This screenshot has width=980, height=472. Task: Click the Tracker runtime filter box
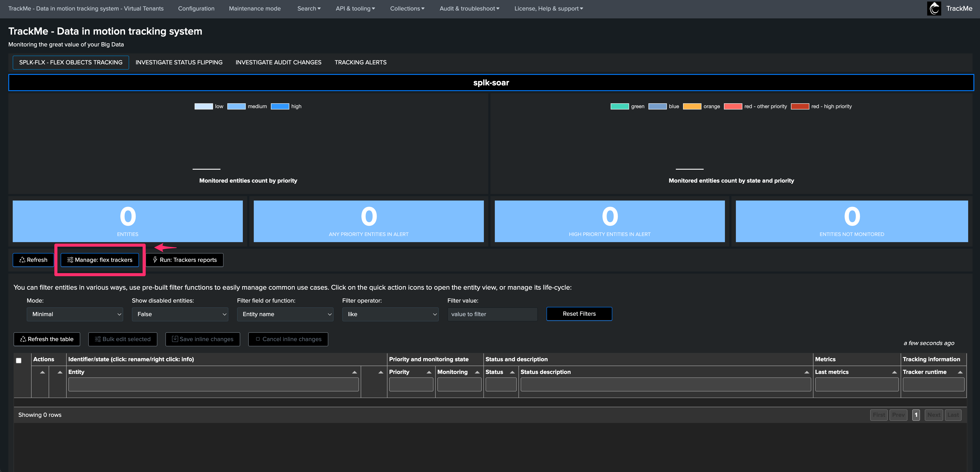click(x=934, y=385)
